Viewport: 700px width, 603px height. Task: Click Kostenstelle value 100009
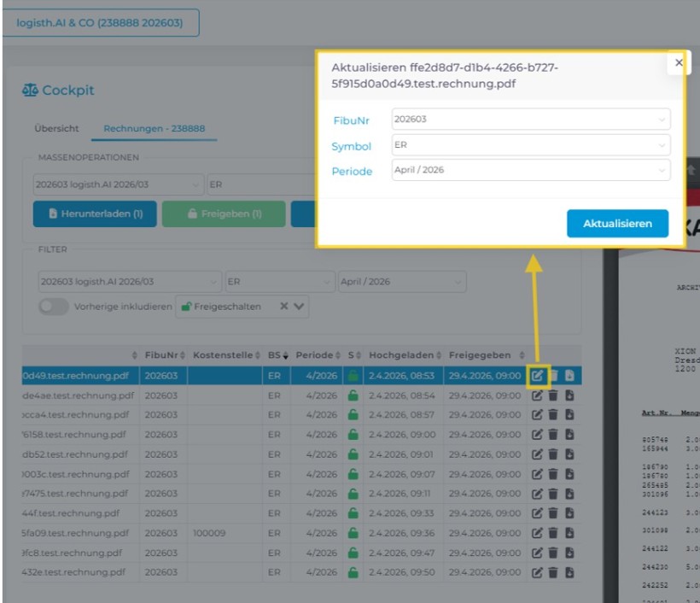[x=209, y=533]
